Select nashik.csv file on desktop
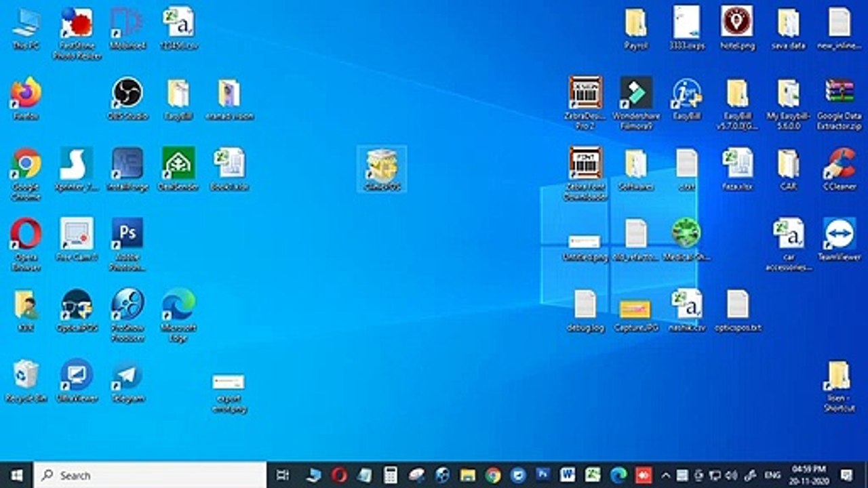The image size is (868, 488). point(687,310)
